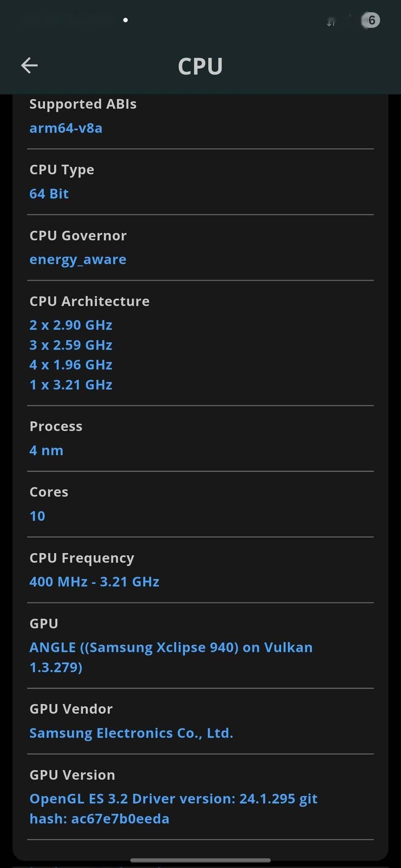Viewport: 401px width, 868px height.
Task: Select the OpenGL ES 3.2 driver version text
Action: pyautogui.click(x=174, y=809)
